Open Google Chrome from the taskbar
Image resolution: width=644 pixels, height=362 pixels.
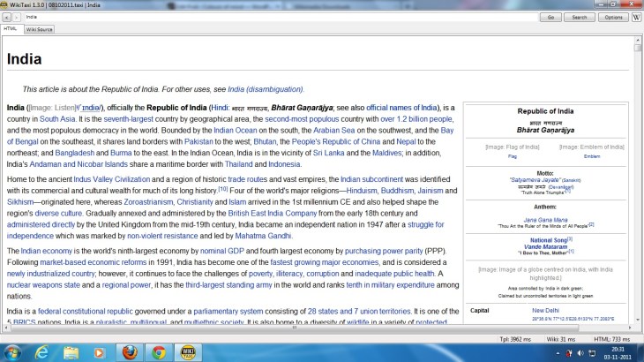tap(158, 352)
